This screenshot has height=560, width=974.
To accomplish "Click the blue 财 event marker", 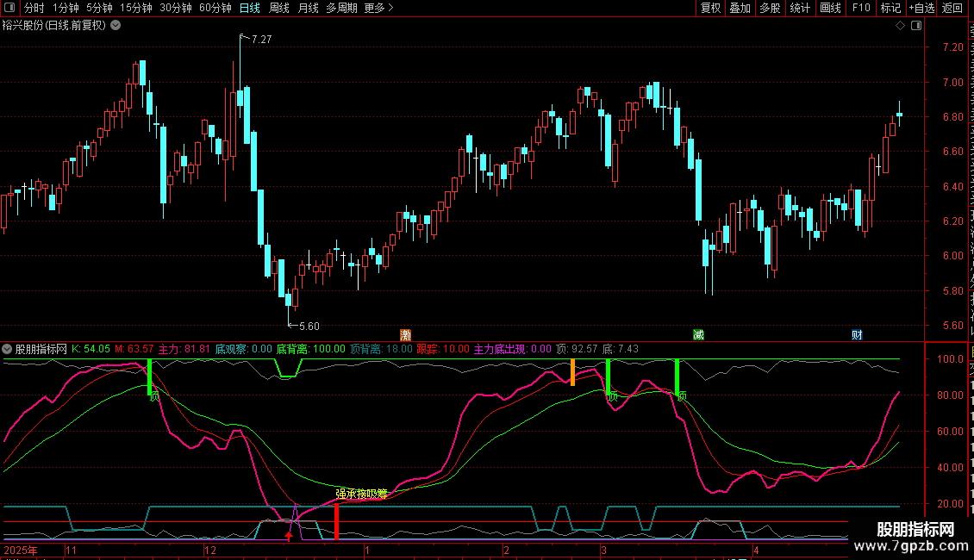I will (858, 335).
